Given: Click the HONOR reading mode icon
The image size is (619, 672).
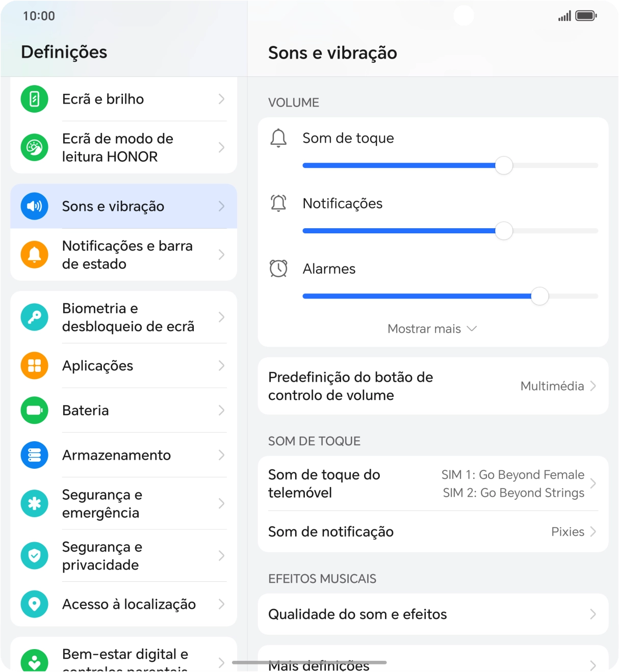Looking at the screenshot, I should coord(34,148).
